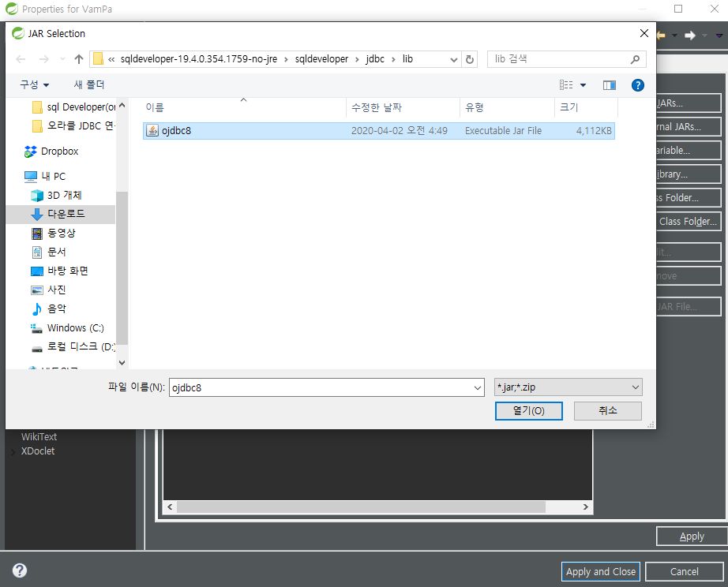This screenshot has height=587, width=728.
Task: Open the *.jar;*.zip file type dropdown
Action: (569, 387)
